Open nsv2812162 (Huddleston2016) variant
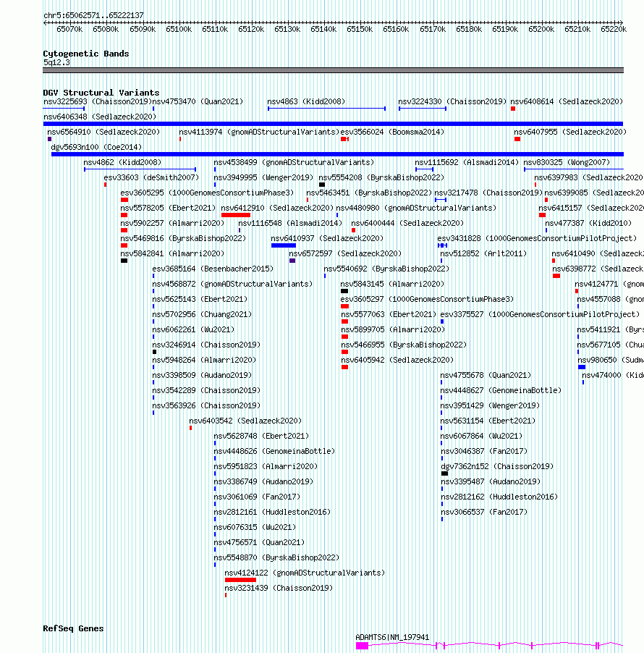This screenshot has width=644, height=653. point(499,497)
